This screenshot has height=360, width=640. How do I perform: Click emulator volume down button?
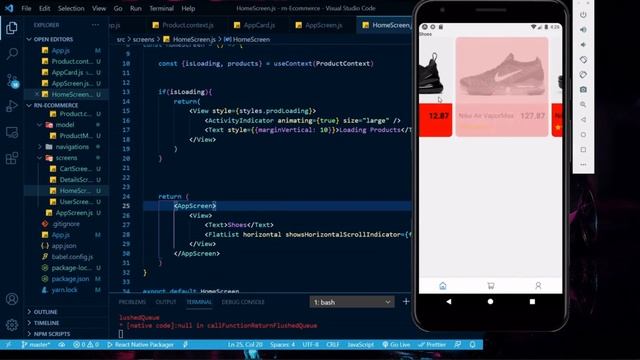pos(583,44)
